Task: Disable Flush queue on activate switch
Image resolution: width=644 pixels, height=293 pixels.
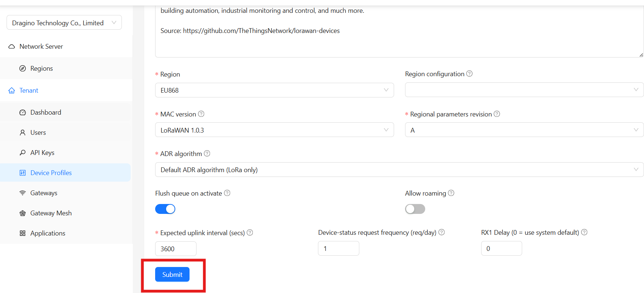Action: [x=165, y=209]
